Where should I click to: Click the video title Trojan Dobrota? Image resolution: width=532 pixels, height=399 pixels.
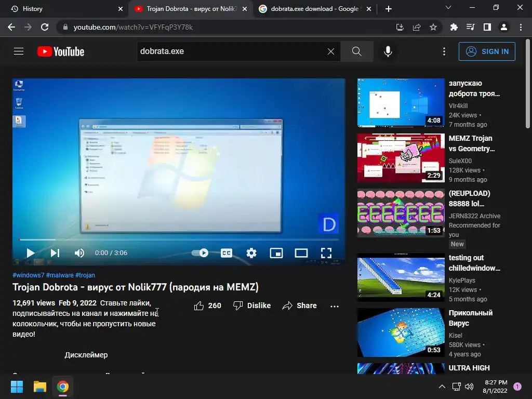coord(136,287)
